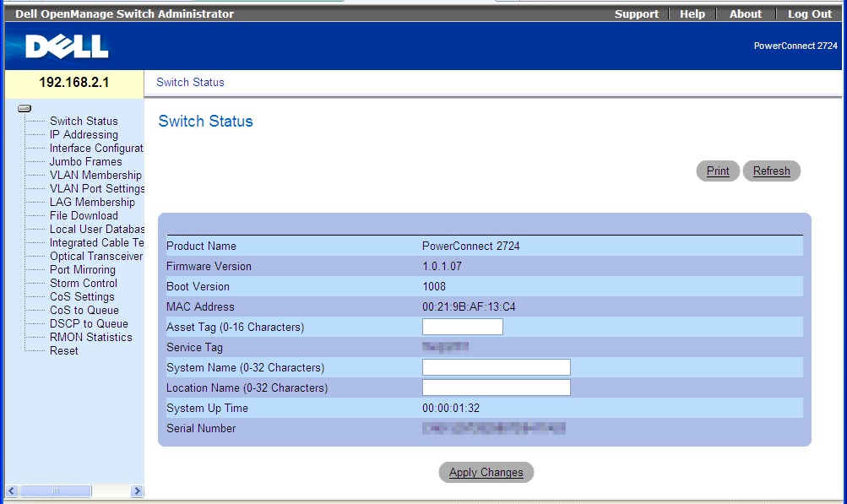Open Local User Database tree item

[x=97, y=229]
